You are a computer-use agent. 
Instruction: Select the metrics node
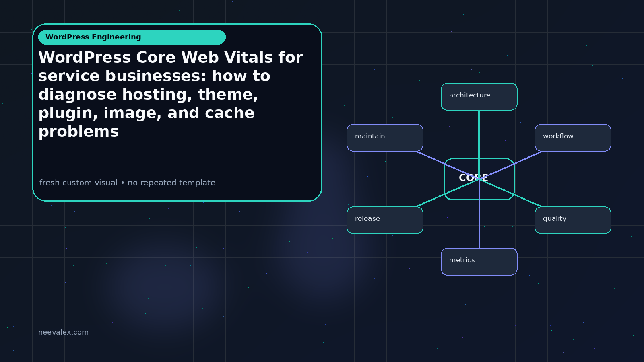click(479, 261)
